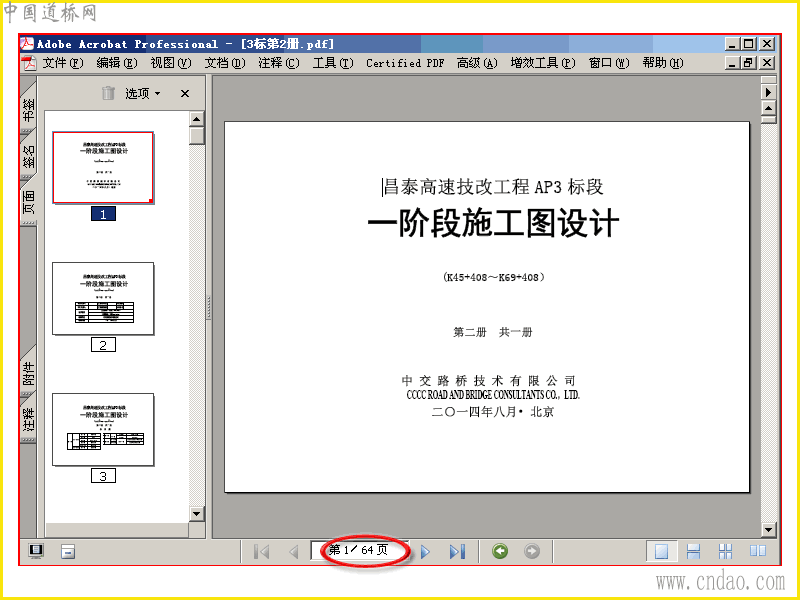Image resolution: width=800 pixels, height=600 pixels.
Task: Open the 选项 dropdown in pages panel
Action: 142,93
